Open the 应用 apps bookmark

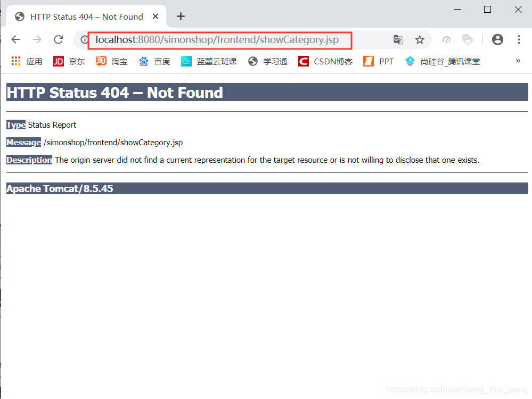pyautogui.click(x=27, y=61)
